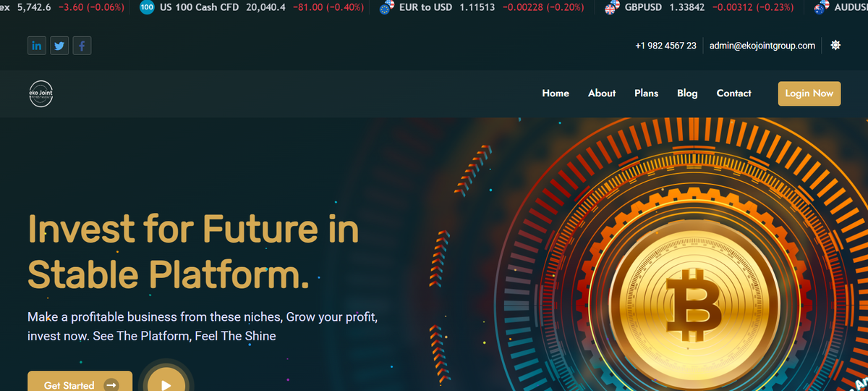Click the eko Joint logo

(x=41, y=93)
